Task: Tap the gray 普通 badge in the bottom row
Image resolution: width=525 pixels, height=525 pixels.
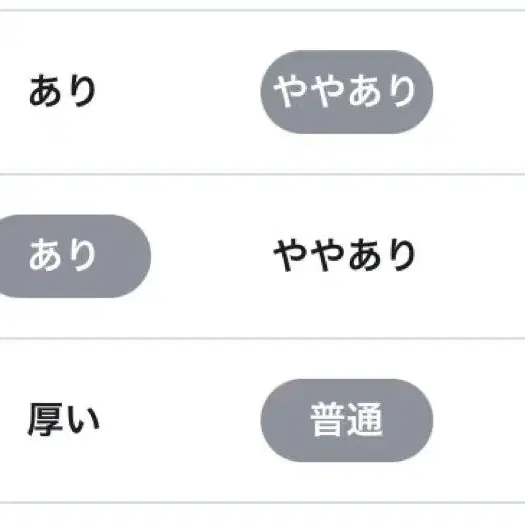Action: coord(347,421)
